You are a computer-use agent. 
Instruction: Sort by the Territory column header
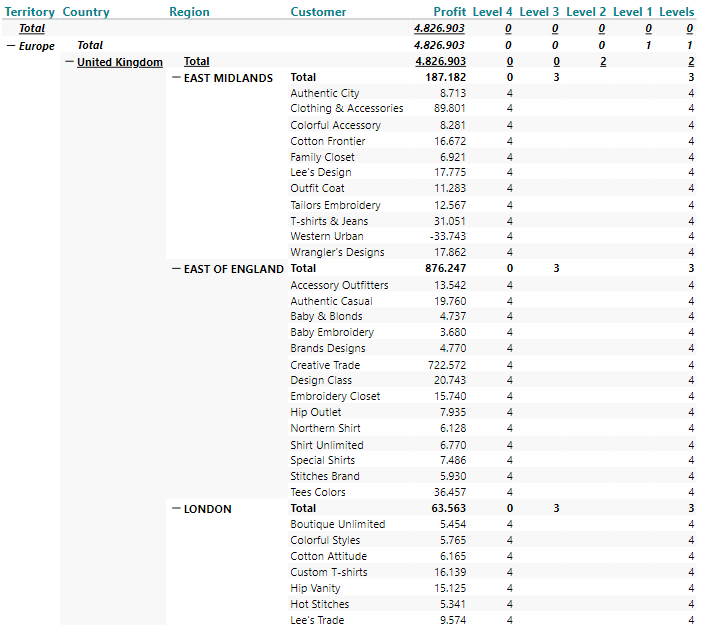coord(30,12)
